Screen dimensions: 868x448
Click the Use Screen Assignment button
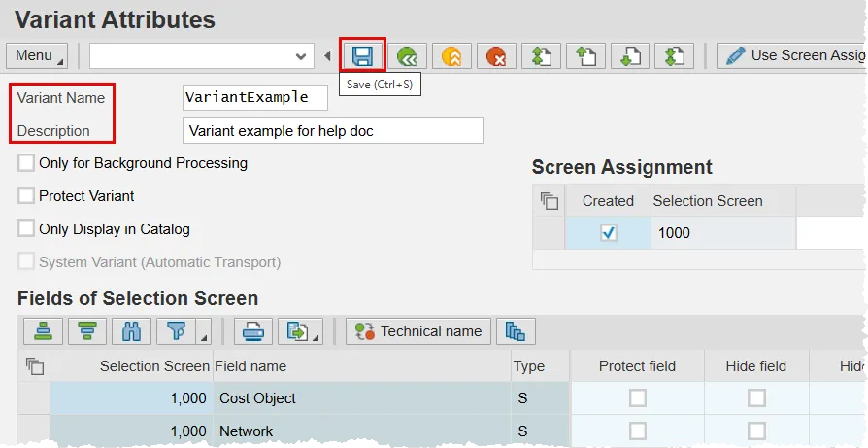pyautogui.click(x=791, y=56)
